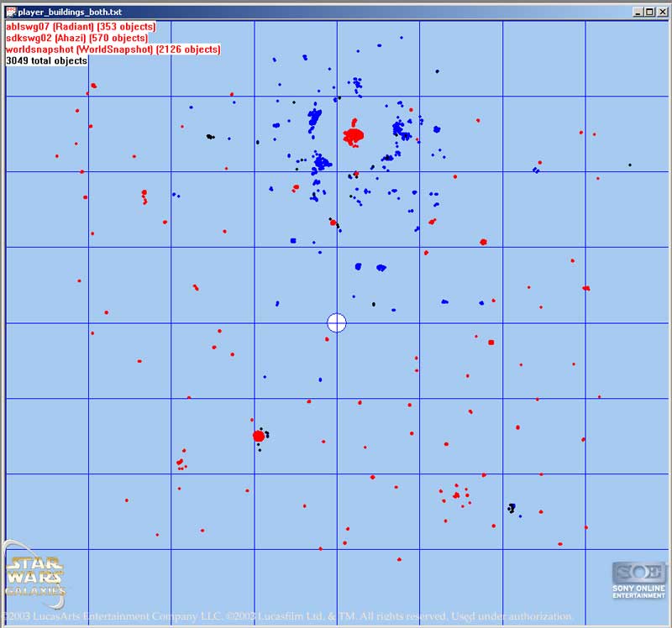Select legend line sdkswg02 (Ahazi) (570 objects)
Viewport: 672px width, 628px height.
76,38
